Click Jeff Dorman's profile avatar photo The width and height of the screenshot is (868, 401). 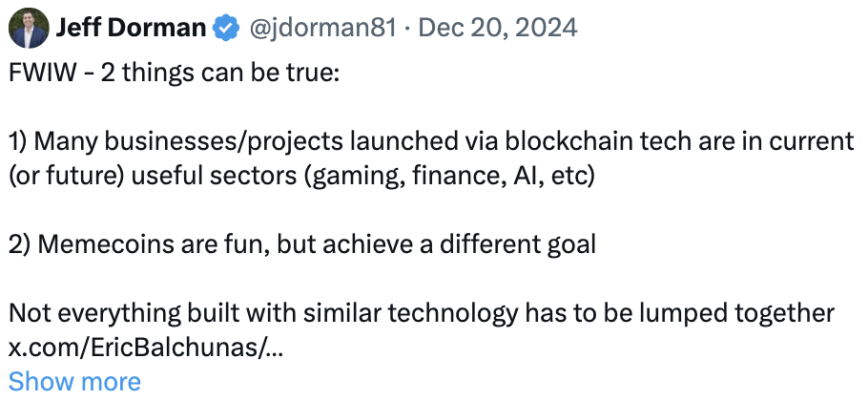pyautogui.click(x=31, y=28)
